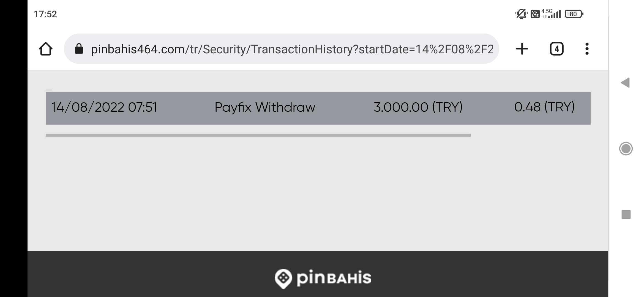The width and height of the screenshot is (644, 297).
Task: Focus the pinbahis464.com address bar
Action: pos(292,49)
